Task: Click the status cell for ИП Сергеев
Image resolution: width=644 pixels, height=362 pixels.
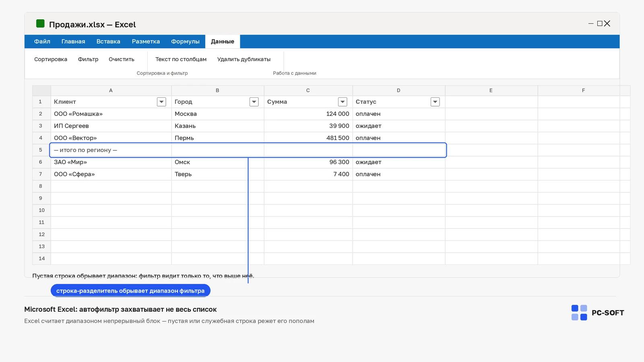Action: point(399,126)
